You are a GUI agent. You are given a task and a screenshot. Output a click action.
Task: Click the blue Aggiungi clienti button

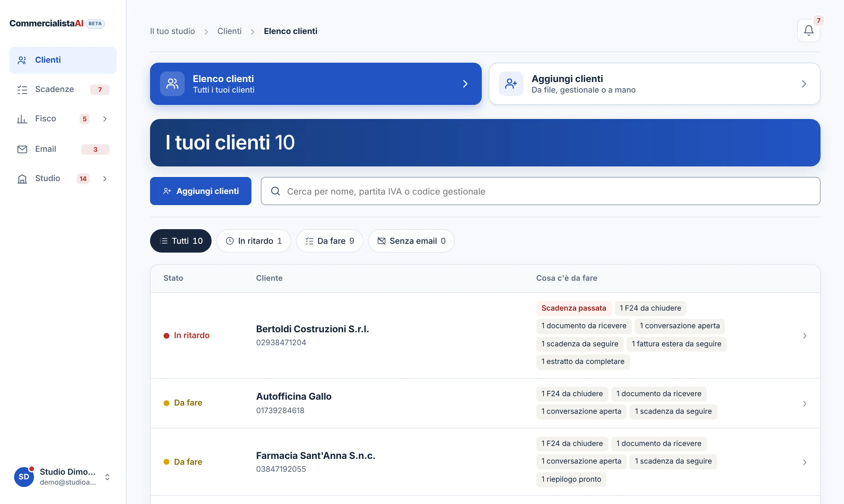[201, 191]
